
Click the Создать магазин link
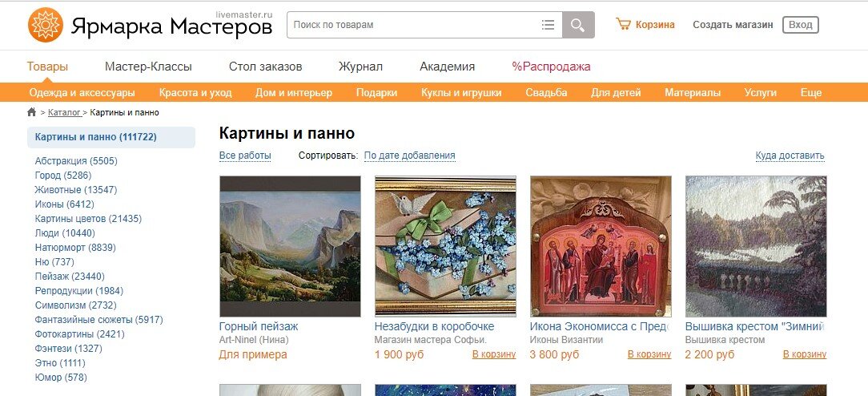tap(733, 25)
